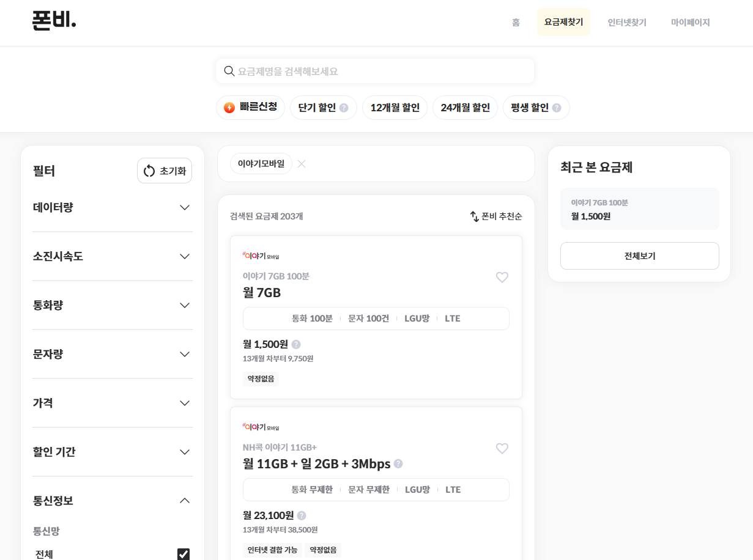Viewport: 753px width, 560px height.
Task: Open the price help icon next to 월 1,500원
Action: (296, 344)
